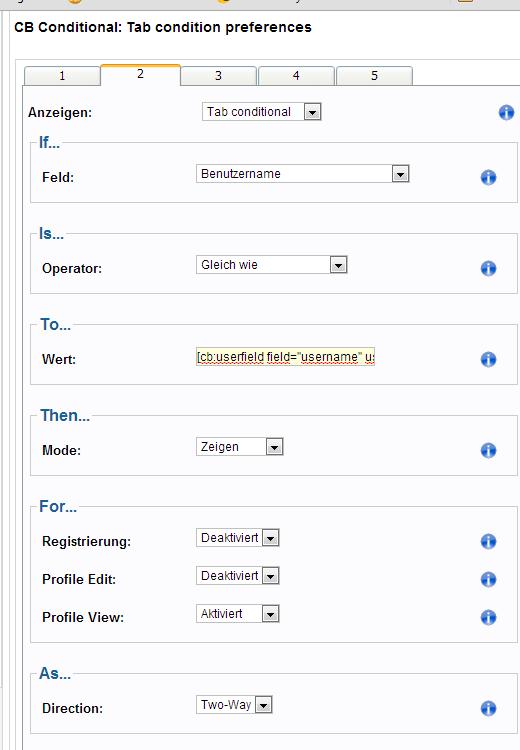Click info icon next to Profile View

tap(488, 617)
